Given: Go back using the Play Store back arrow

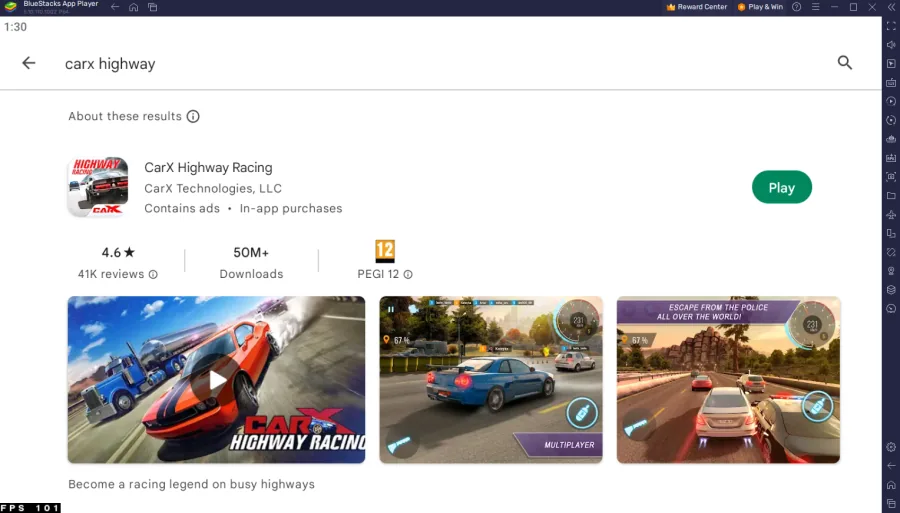Looking at the screenshot, I should click(28, 63).
